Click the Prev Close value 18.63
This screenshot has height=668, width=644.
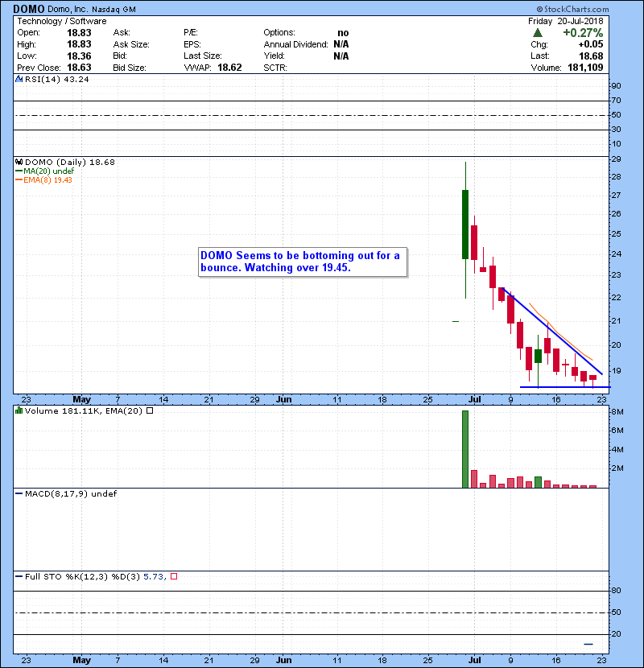[x=79, y=68]
